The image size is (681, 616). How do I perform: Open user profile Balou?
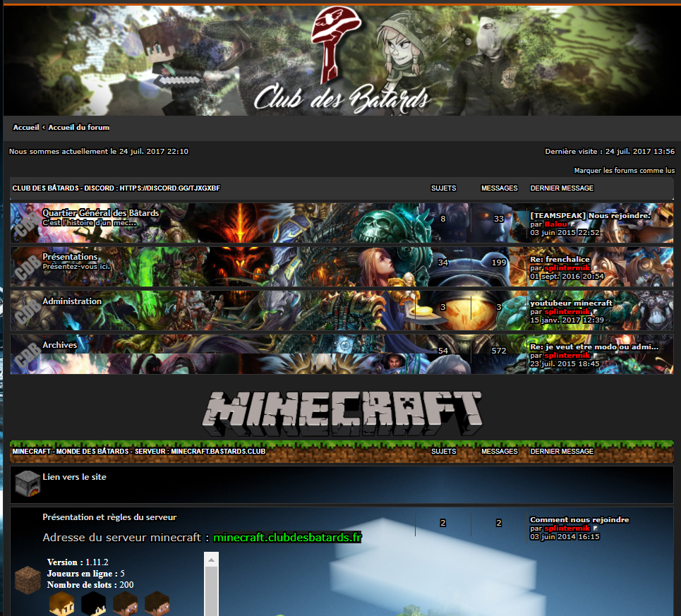click(555, 224)
